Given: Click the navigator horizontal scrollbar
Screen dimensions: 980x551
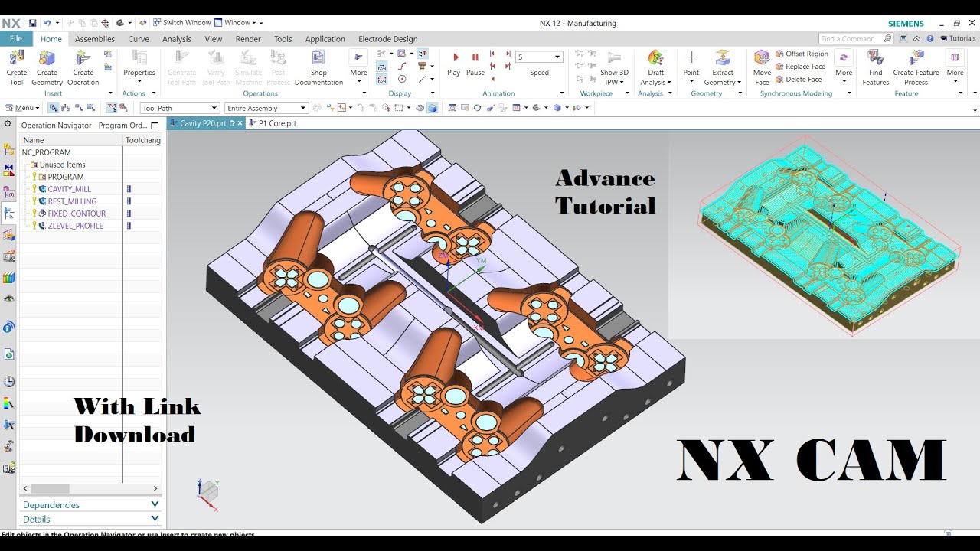Looking at the screenshot, I should click(x=50, y=488).
